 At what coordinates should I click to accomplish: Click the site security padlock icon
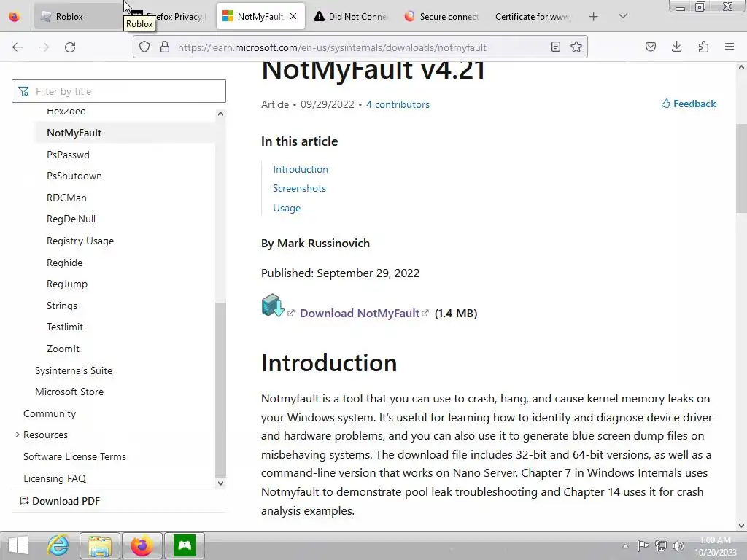165,47
